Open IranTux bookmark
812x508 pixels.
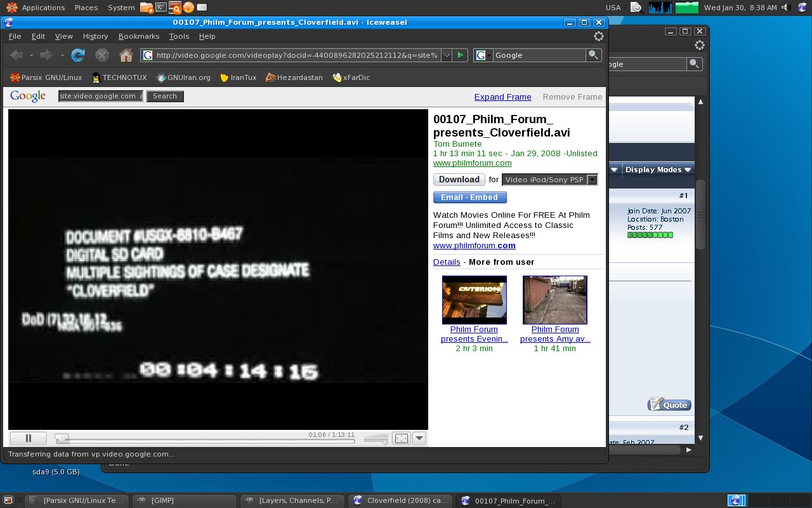pos(238,77)
